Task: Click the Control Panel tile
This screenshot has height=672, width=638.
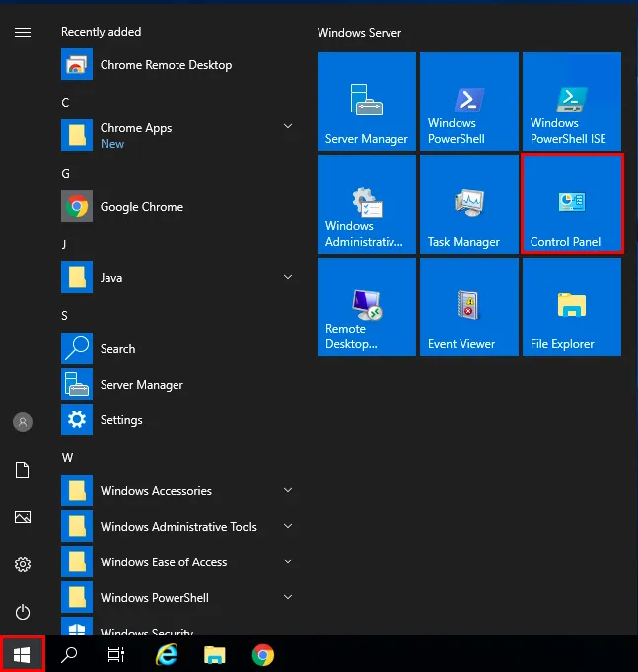Action: tap(571, 204)
